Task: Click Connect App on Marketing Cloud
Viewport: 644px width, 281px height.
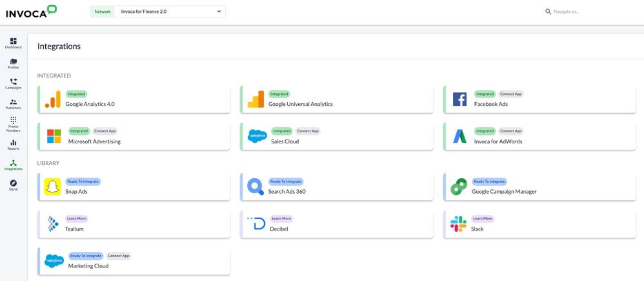Action: click(x=118, y=256)
